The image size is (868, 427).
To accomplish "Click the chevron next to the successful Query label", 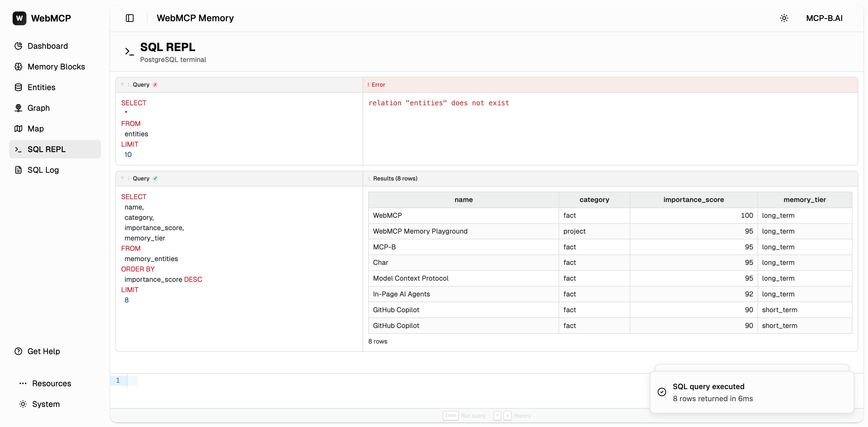I will 128,178.
